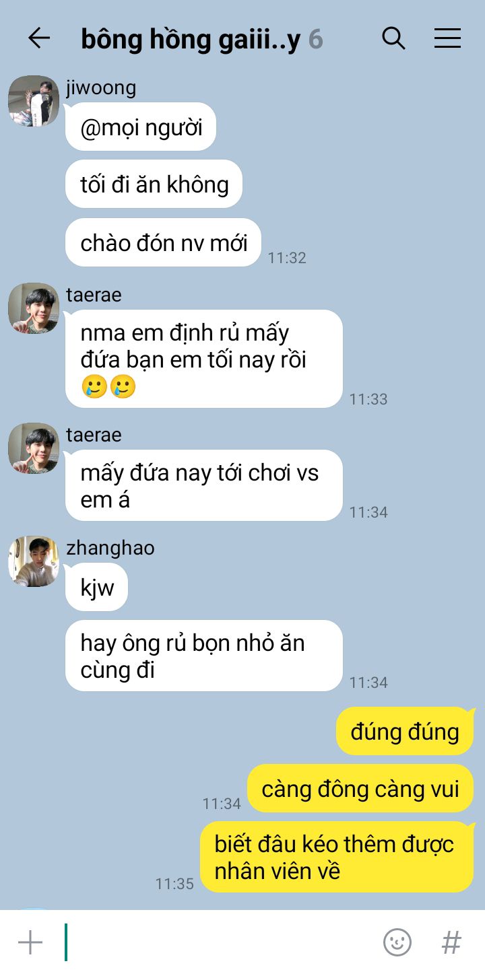Tap the @mọi người mention message
The image size is (485, 980).
pos(140,127)
